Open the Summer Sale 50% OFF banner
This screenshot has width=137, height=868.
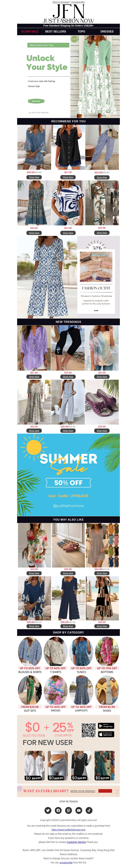68,475
